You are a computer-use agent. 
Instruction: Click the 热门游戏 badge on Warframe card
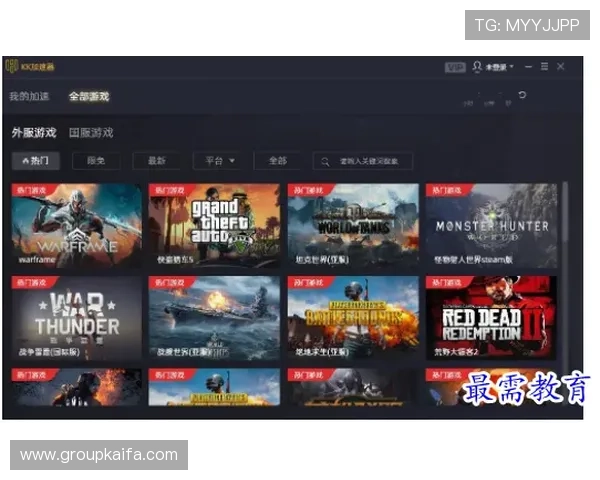point(29,188)
